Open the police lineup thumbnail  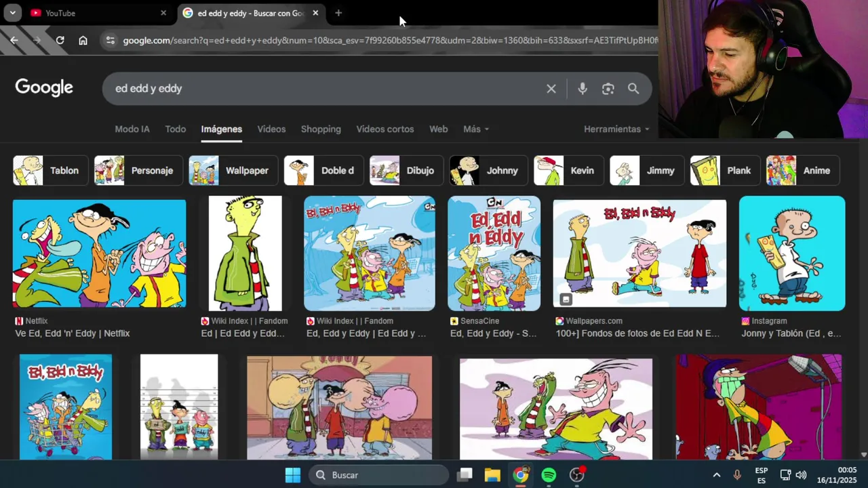pos(179,407)
